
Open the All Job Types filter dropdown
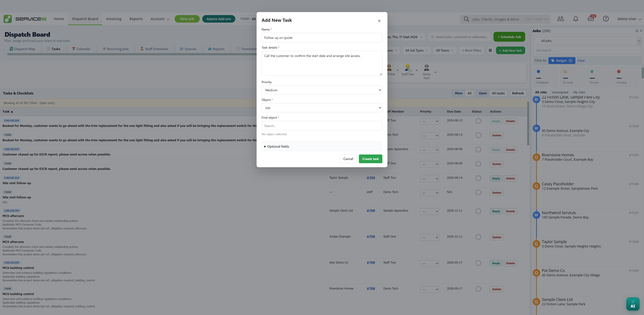pyautogui.click(x=416, y=50)
